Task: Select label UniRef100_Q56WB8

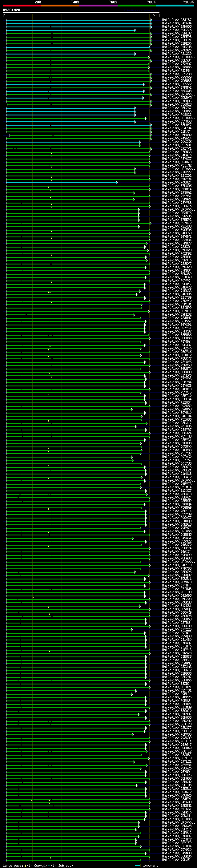Action: [x=177, y=81]
